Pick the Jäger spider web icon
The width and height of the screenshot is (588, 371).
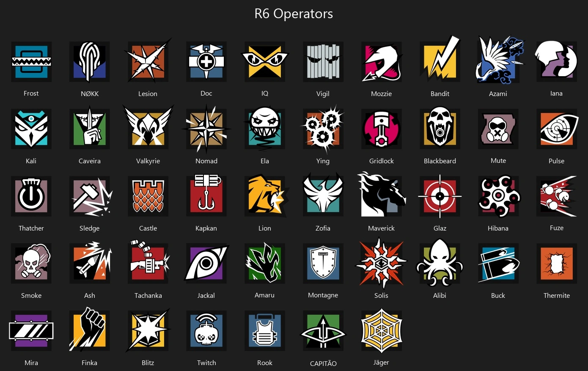[x=382, y=330]
